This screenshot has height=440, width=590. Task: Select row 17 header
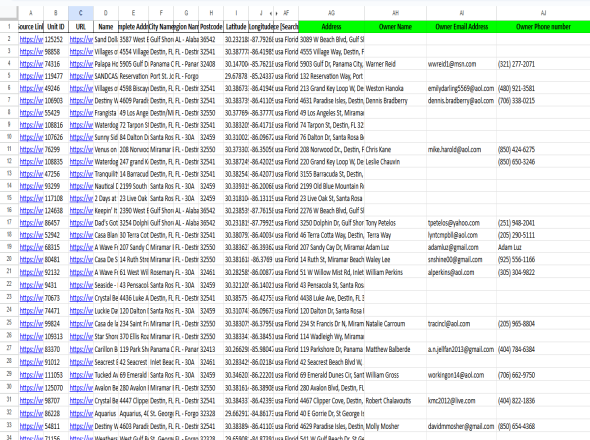[9, 222]
